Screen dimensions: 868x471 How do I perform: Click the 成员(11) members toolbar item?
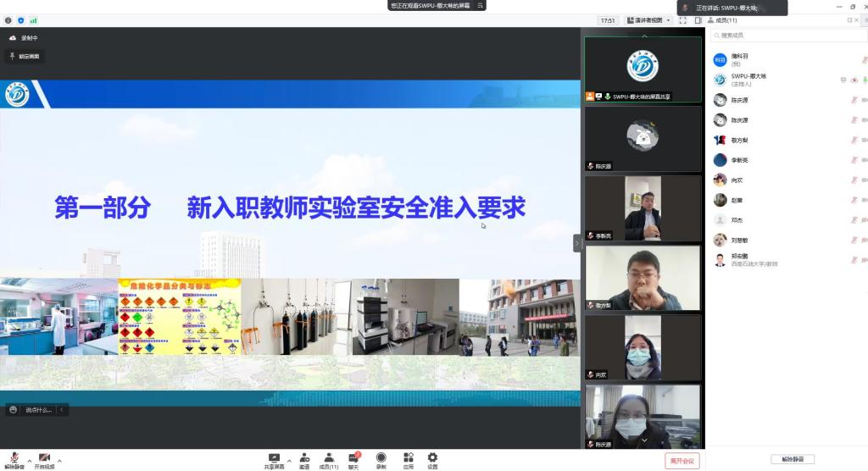tap(329, 459)
